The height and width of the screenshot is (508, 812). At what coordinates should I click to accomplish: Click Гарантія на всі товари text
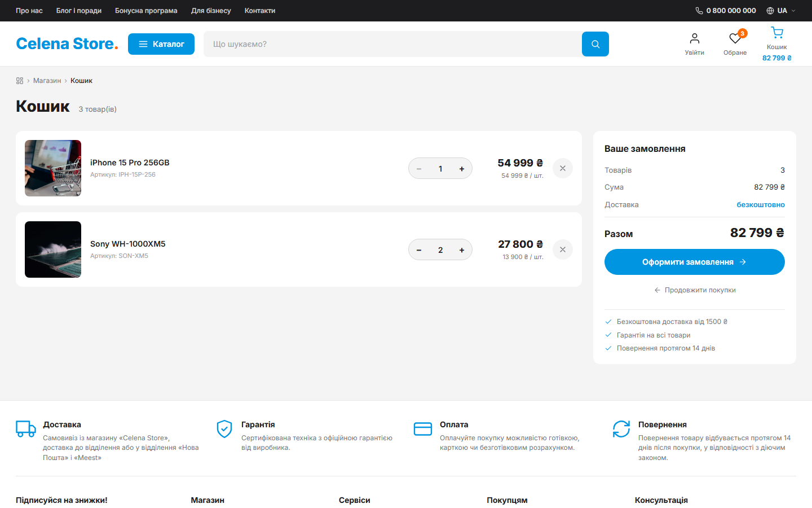(x=654, y=335)
